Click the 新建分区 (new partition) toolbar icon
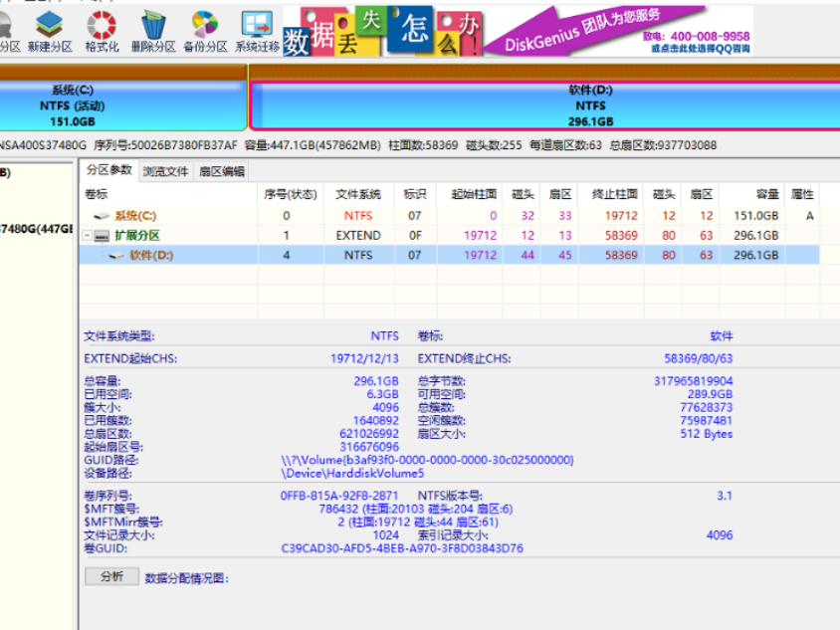Image resolution: width=840 pixels, height=630 pixels. [50, 32]
